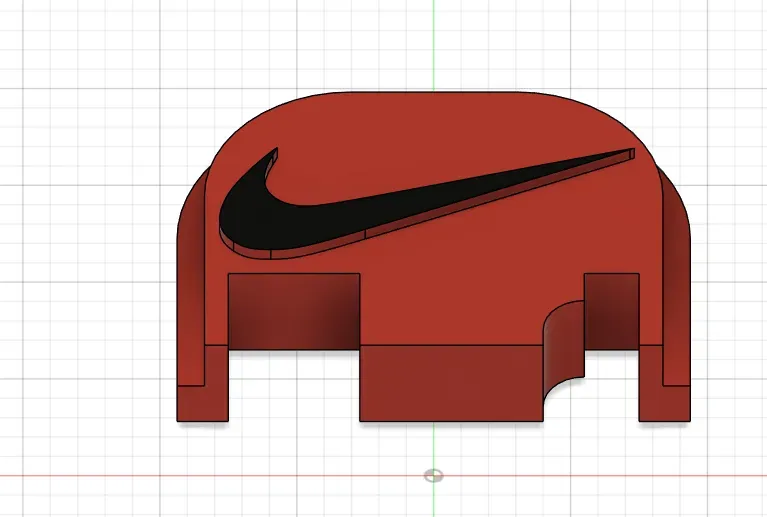Select the left side rail wall of the plate
The image size is (767, 517).
click(x=191, y=274)
